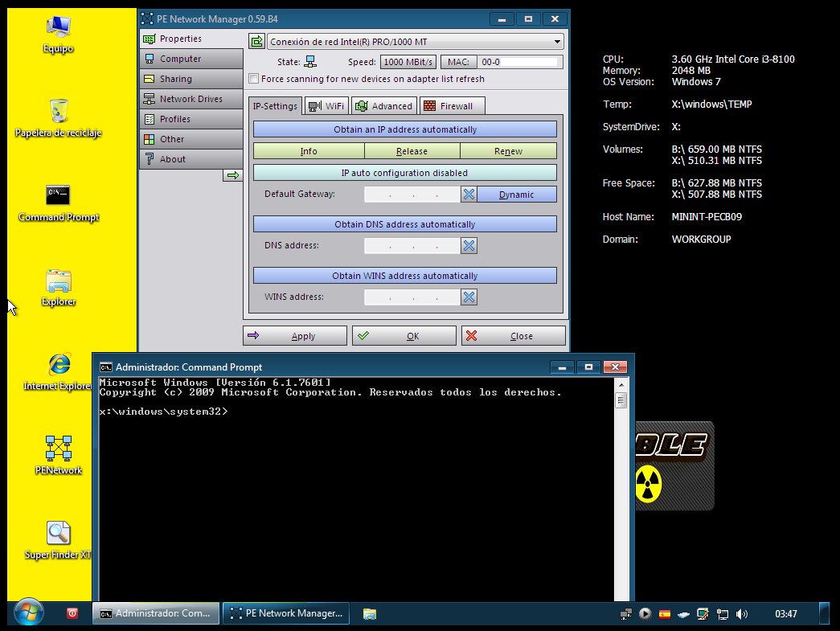Click the Spanish flag language tray icon

pos(665,614)
